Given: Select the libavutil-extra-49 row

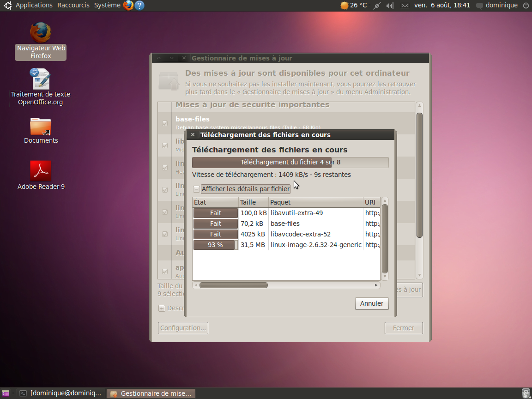Looking at the screenshot, I should pyautogui.click(x=286, y=213).
